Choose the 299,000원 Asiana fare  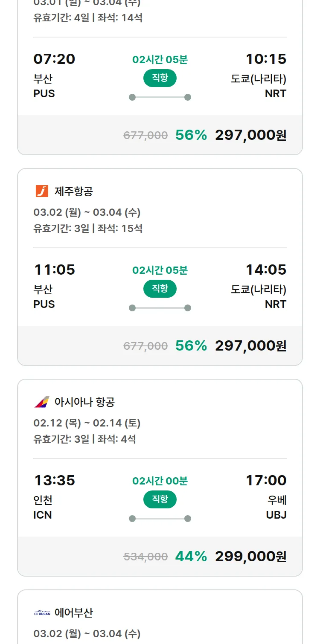[x=250, y=556]
